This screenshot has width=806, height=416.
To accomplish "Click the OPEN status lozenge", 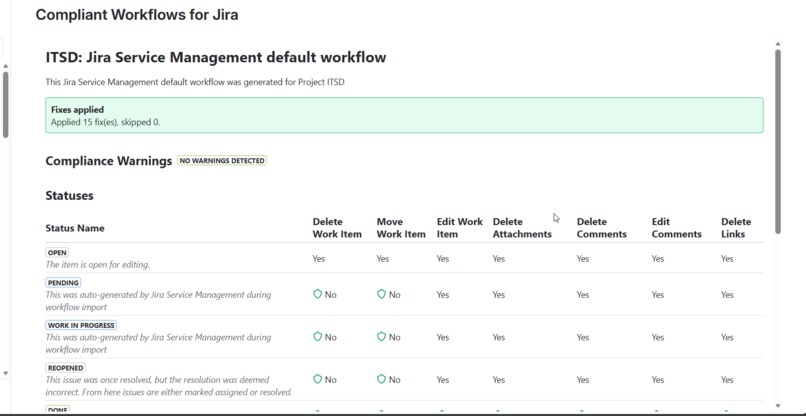I will click(57, 252).
